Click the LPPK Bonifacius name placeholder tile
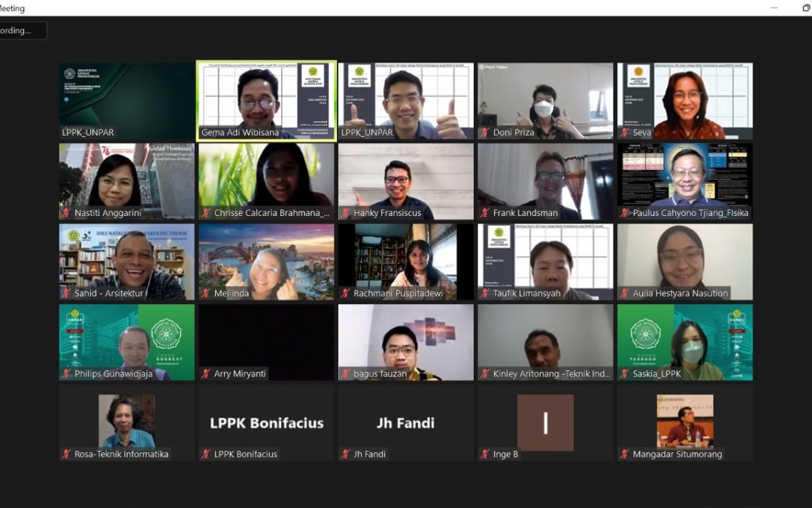The width and height of the screenshot is (812, 508). (266, 422)
